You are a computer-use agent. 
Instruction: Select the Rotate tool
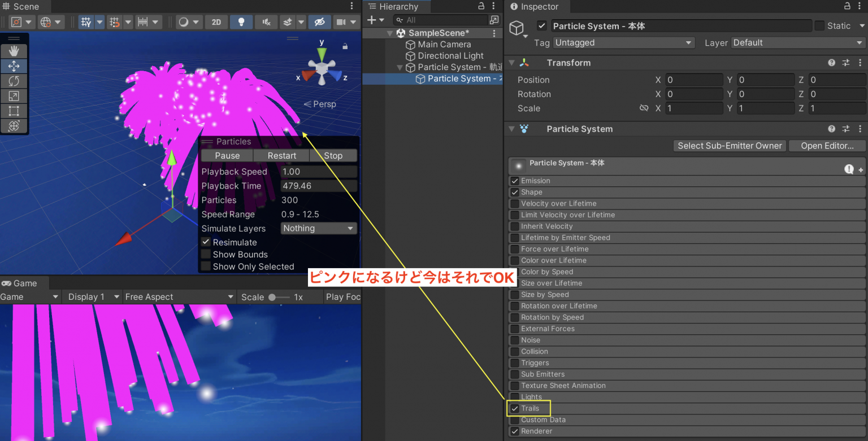14,81
